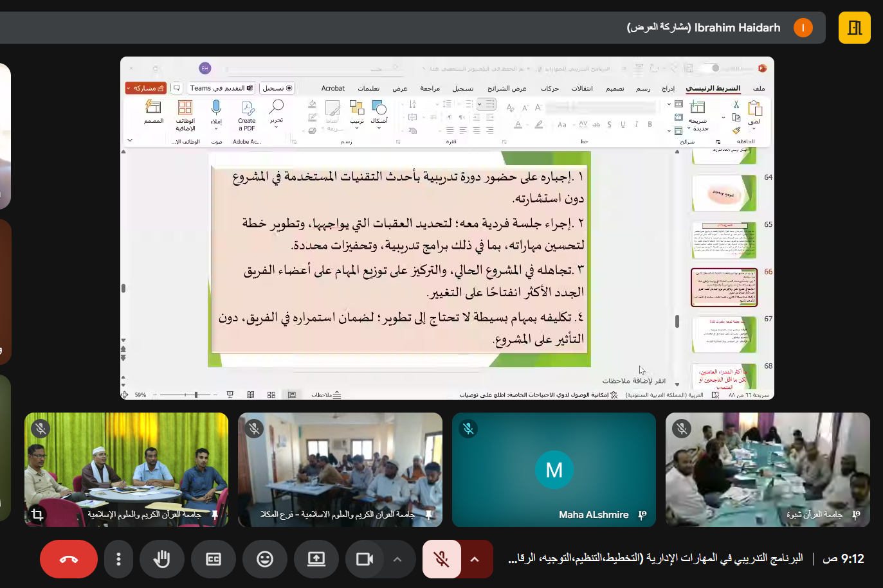Start Slide Show from status bar
This screenshot has height=588, width=883.
[230, 395]
